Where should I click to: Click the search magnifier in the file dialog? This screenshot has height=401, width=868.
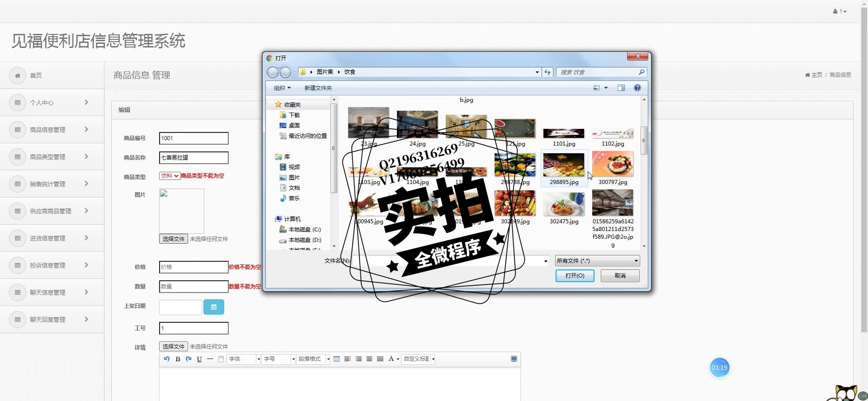point(642,72)
